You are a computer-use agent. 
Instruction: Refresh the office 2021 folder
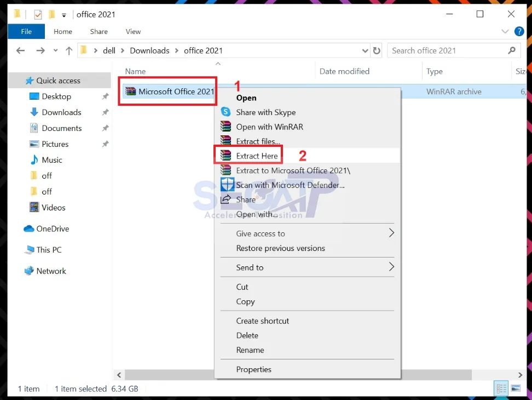tap(377, 50)
